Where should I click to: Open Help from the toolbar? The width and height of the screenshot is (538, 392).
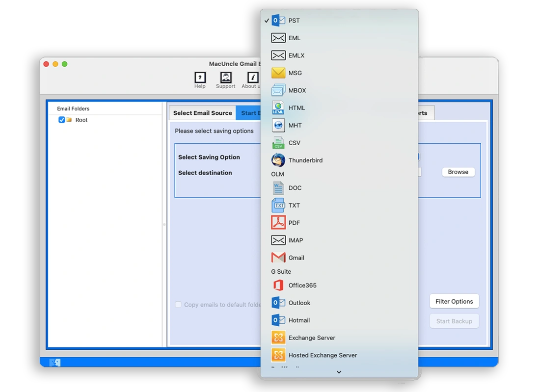[x=200, y=80]
